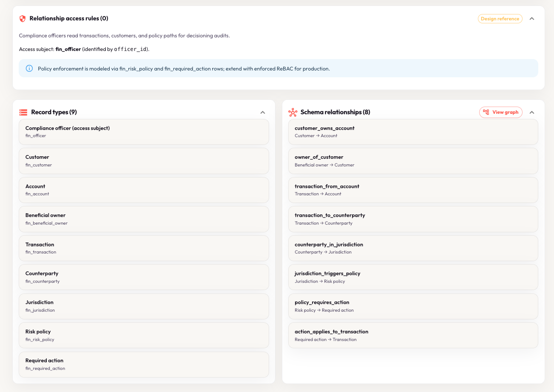Select the owner_of_customer relationship
Viewport: 554px width, 392px height.
tap(413, 161)
